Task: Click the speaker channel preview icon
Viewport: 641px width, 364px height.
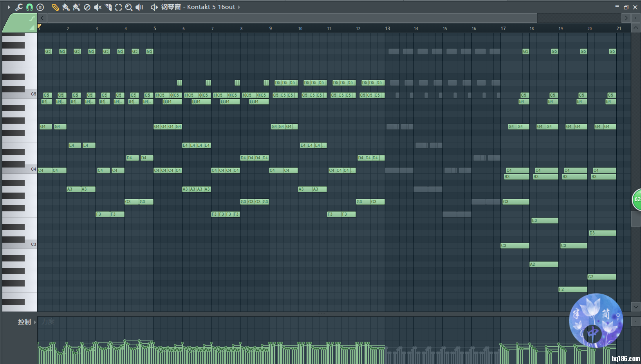Action: click(154, 7)
